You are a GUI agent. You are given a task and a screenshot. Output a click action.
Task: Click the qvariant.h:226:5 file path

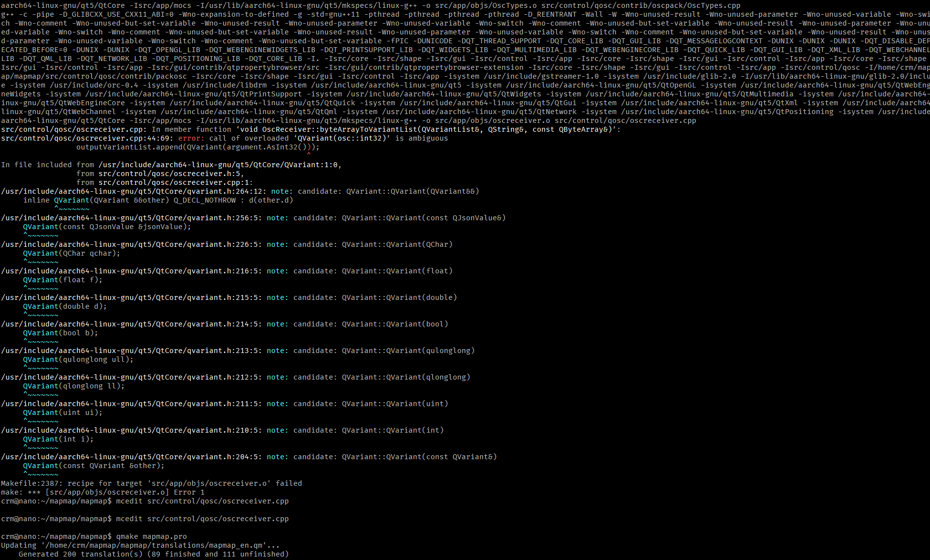coord(131,244)
